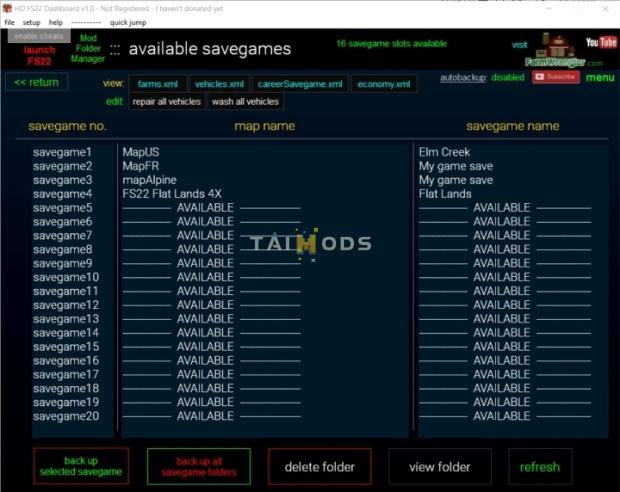Open the YouTube logo link

tap(601, 42)
